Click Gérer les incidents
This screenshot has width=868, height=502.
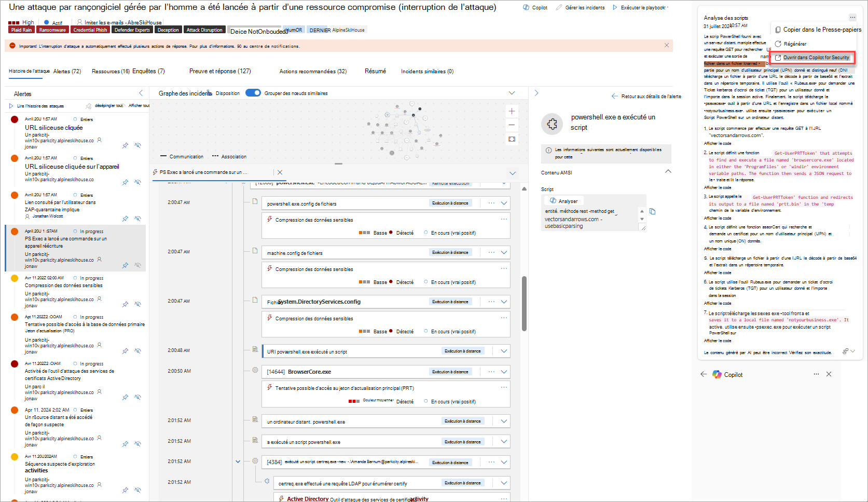580,8
